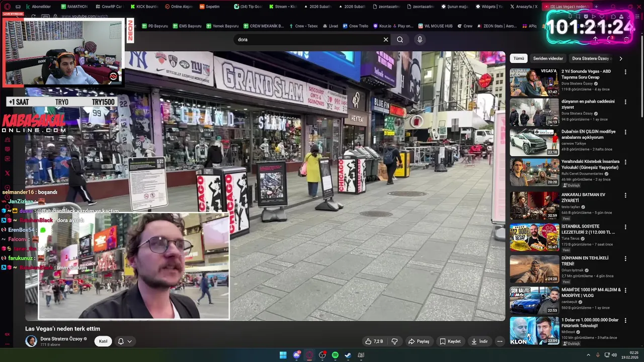This screenshot has height=362, width=644.
Task: Open notification bell for Dora Stratera Özsoy
Action: point(125,341)
